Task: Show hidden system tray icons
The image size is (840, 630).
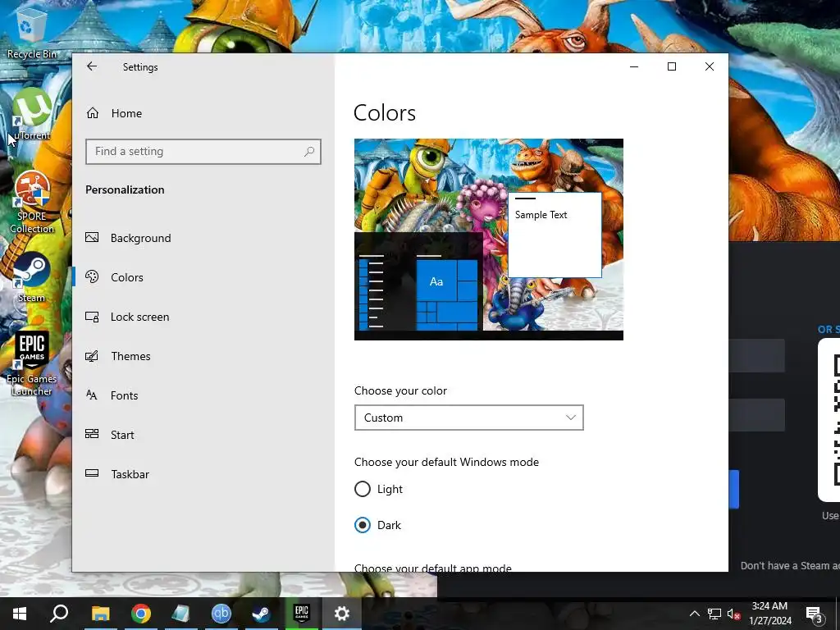Action: 694,614
